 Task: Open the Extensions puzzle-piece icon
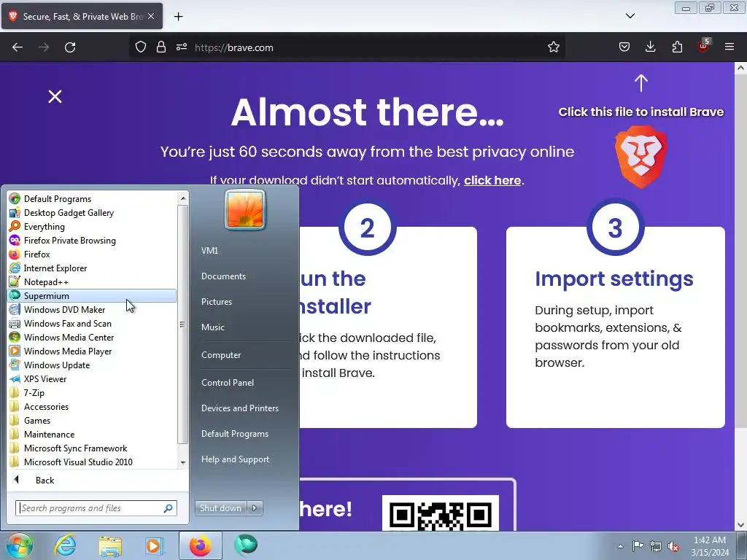(x=677, y=47)
